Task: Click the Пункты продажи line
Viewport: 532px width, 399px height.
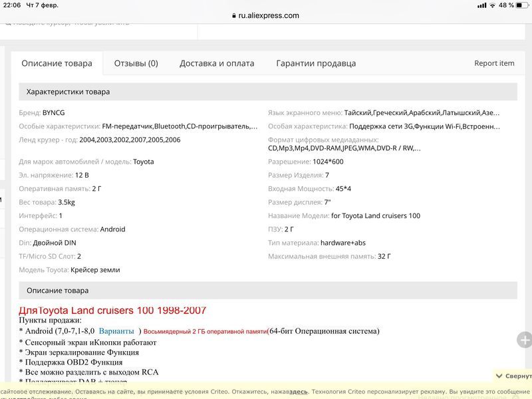Action: point(51,321)
